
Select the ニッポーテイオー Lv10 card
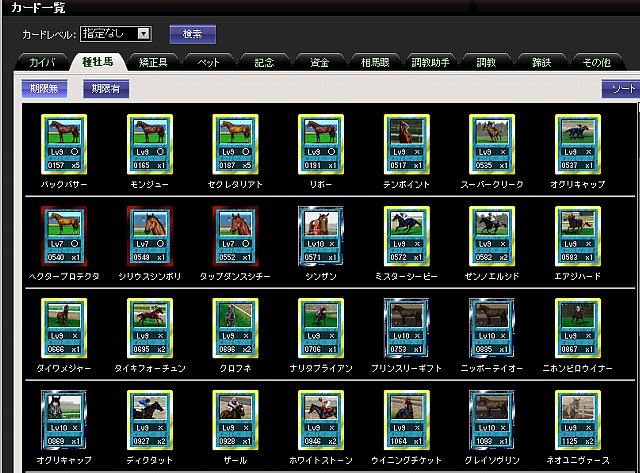click(x=492, y=328)
